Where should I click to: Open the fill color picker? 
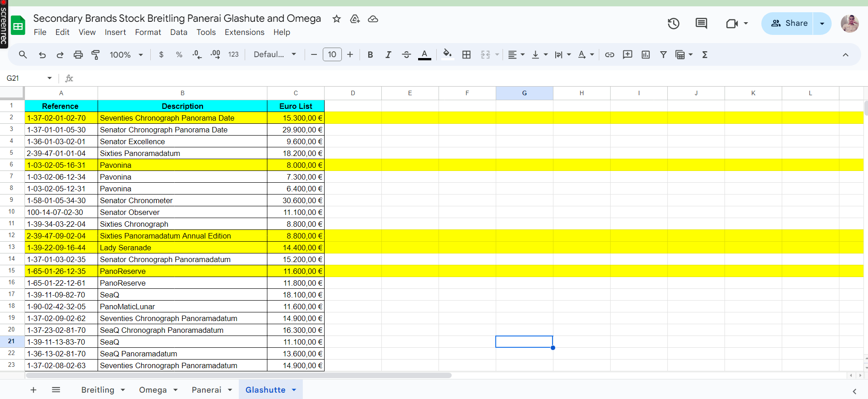[448, 54]
